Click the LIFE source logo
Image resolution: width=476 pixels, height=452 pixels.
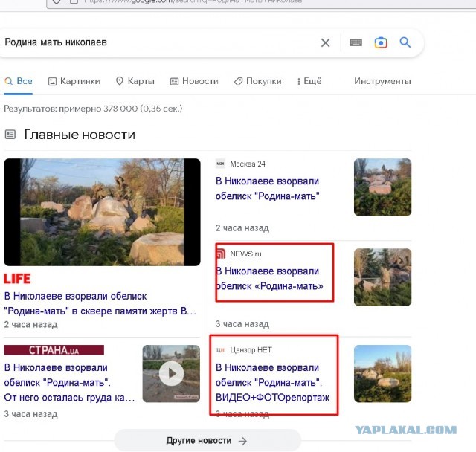[17, 279]
